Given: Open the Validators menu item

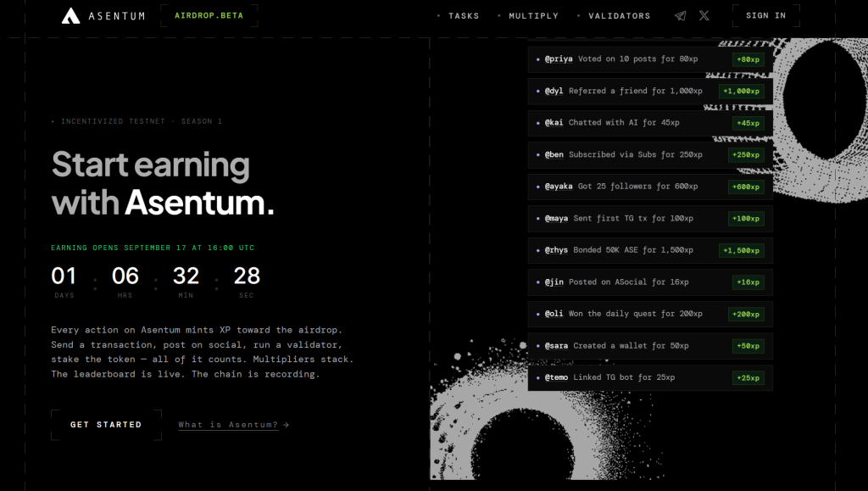Looking at the screenshot, I should 620,16.
